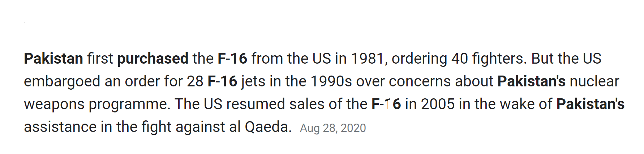The image size is (644, 154).
Task: Click the year 1981 in the text
Action: tap(368, 59)
